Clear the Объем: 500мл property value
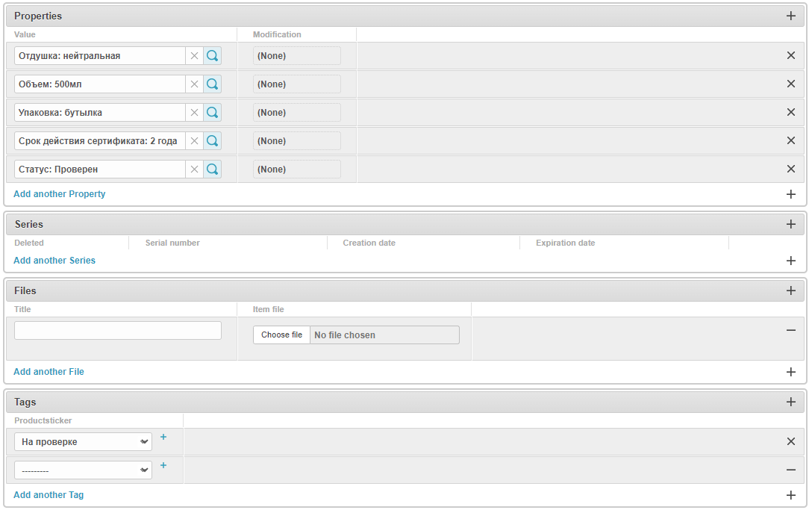Image resolution: width=812 pixels, height=513 pixels. (x=194, y=84)
